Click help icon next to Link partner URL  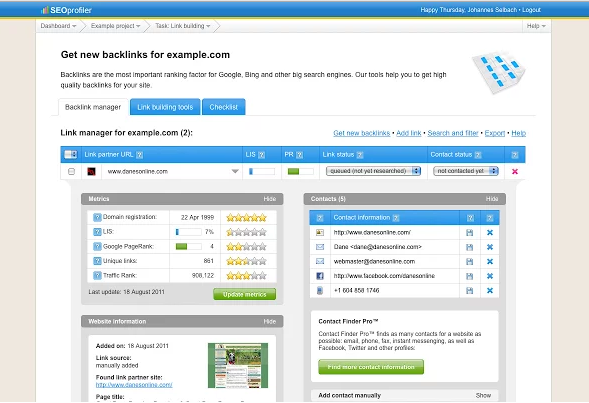click(139, 155)
